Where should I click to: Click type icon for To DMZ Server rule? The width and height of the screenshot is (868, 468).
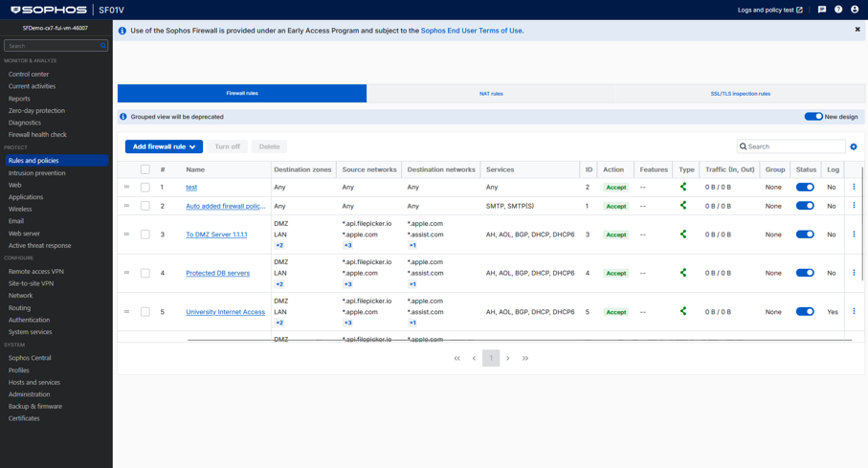pos(683,234)
